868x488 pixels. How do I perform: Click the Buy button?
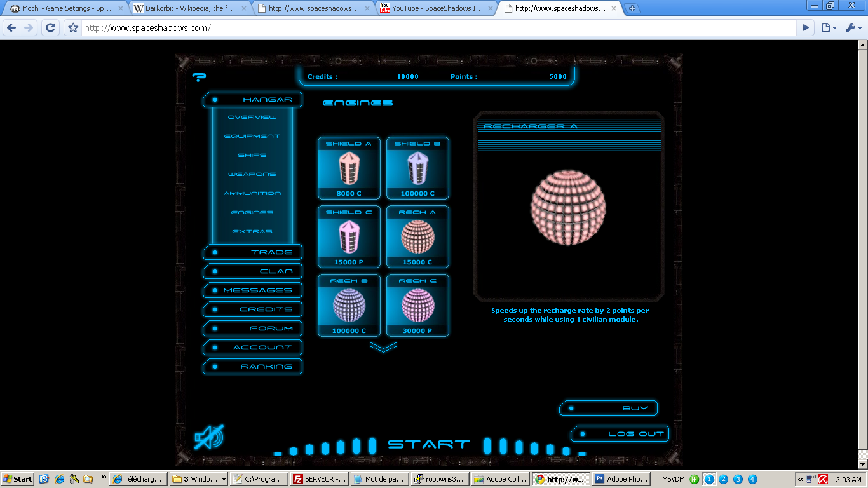pos(608,408)
